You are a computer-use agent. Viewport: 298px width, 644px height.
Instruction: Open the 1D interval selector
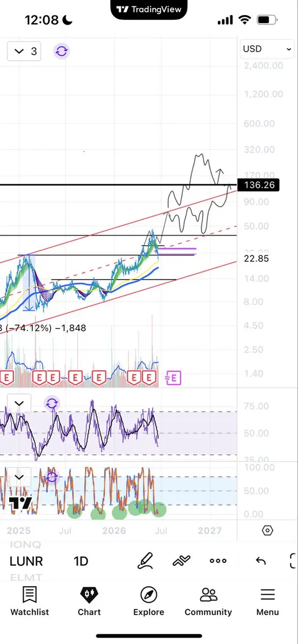tap(81, 561)
